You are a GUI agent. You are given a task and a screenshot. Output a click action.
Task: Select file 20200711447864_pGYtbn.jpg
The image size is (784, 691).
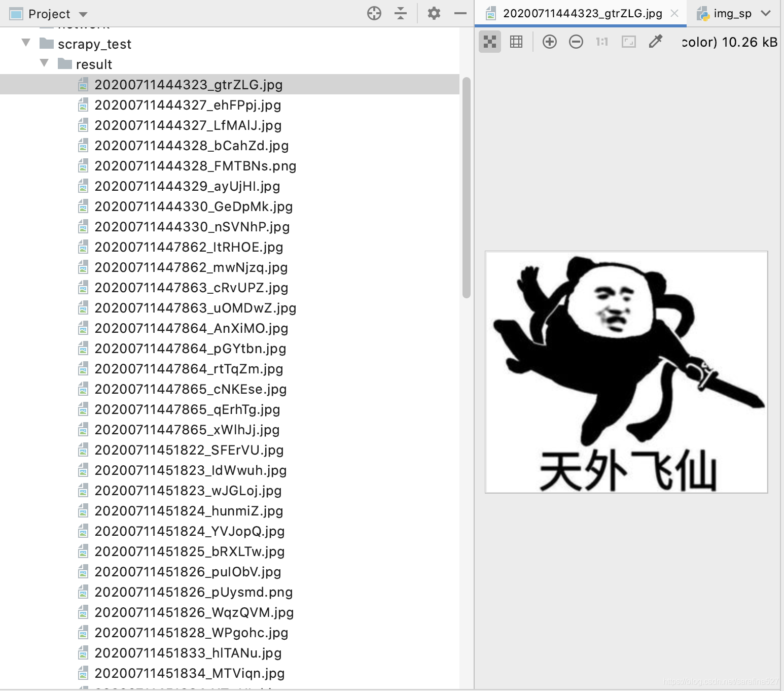[x=190, y=348]
